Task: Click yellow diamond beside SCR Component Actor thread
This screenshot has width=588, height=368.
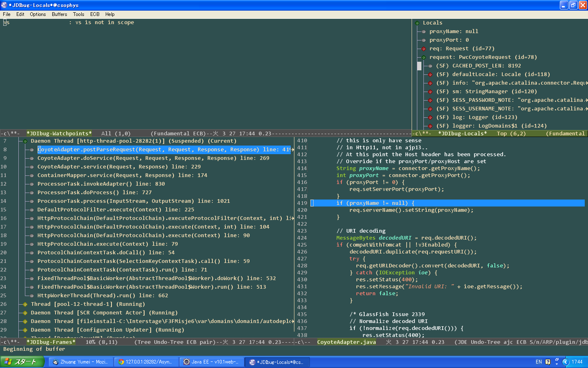Action: point(25,313)
